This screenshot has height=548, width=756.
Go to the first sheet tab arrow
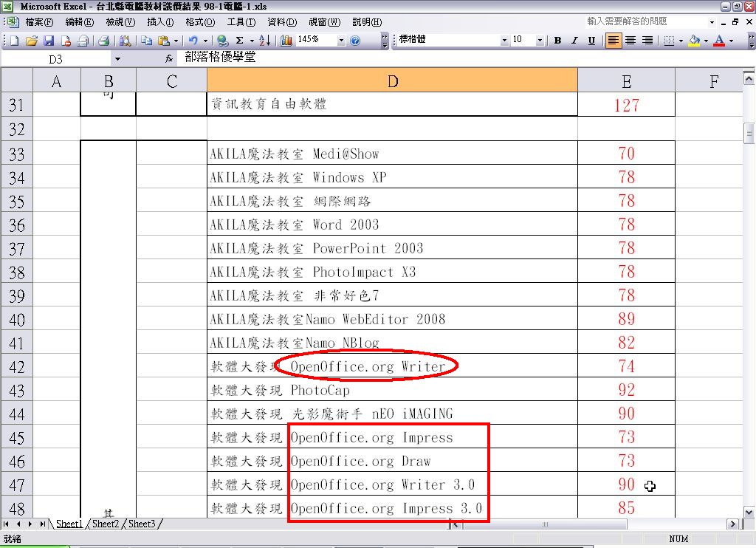6,524
